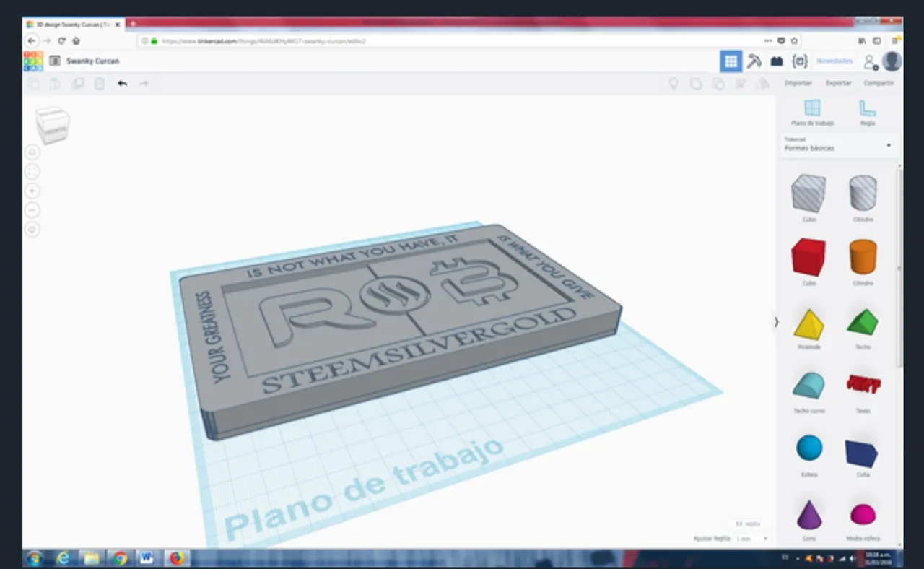This screenshot has height=569, width=924.
Task: Pick the purple Cono shape
Action: (x=808, y=514)
